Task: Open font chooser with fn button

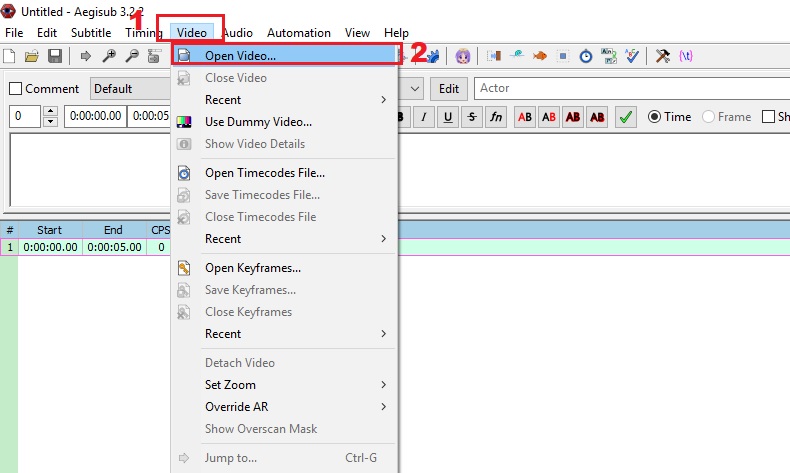Action: [x=496, y=117]
